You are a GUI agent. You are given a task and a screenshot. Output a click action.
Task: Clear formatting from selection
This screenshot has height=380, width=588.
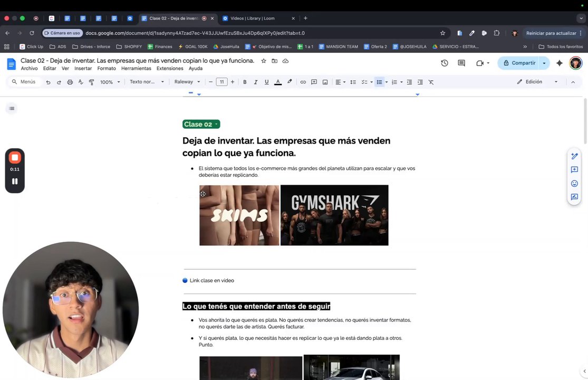click(x=431, y=82)
